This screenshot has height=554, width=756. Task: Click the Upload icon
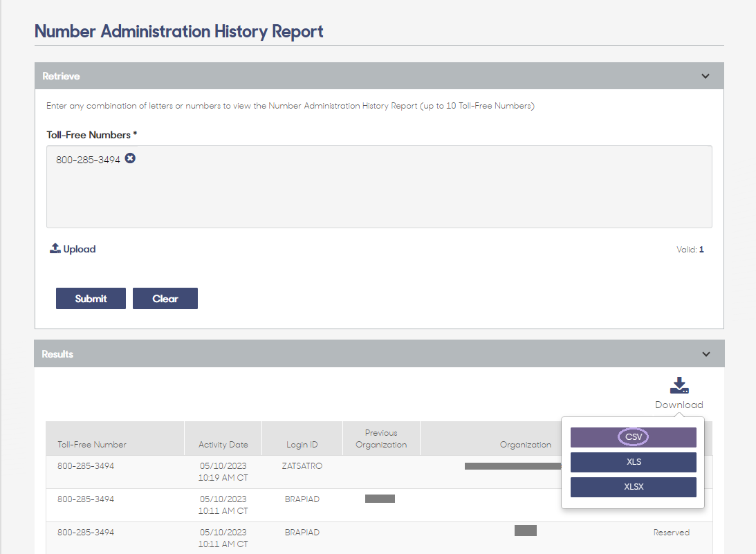click(55, 248)
